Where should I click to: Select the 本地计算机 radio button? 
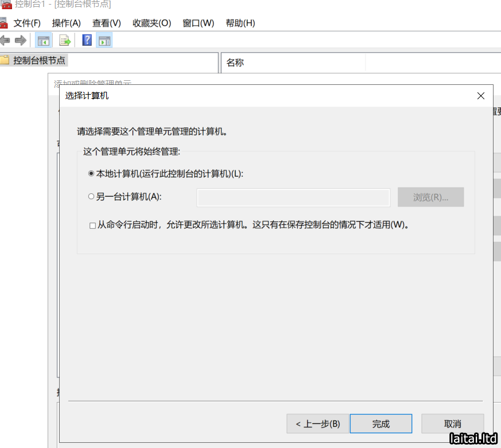click(x=91, y=174)
